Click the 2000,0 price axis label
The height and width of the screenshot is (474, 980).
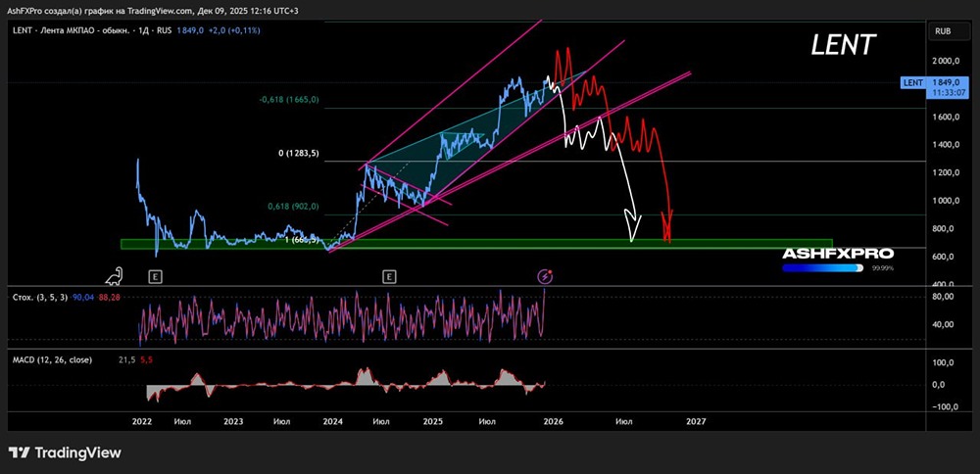click(948, 61)
